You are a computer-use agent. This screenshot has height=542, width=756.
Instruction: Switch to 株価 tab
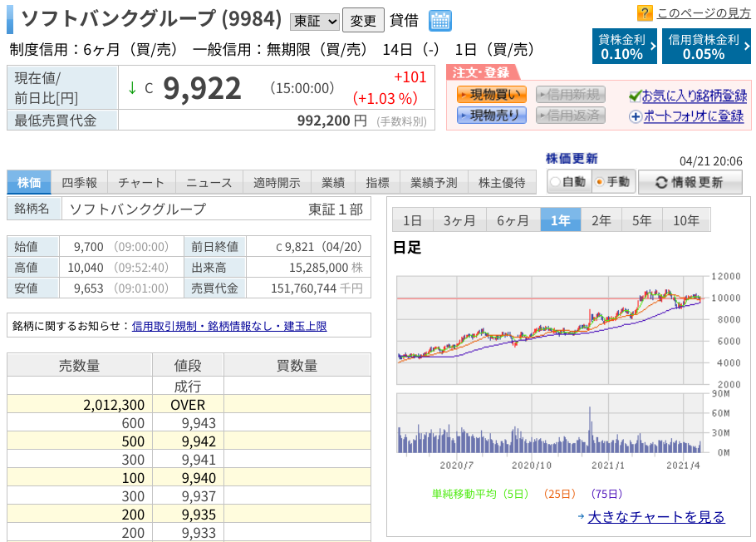pyautogui.click(x=29, y=182)
